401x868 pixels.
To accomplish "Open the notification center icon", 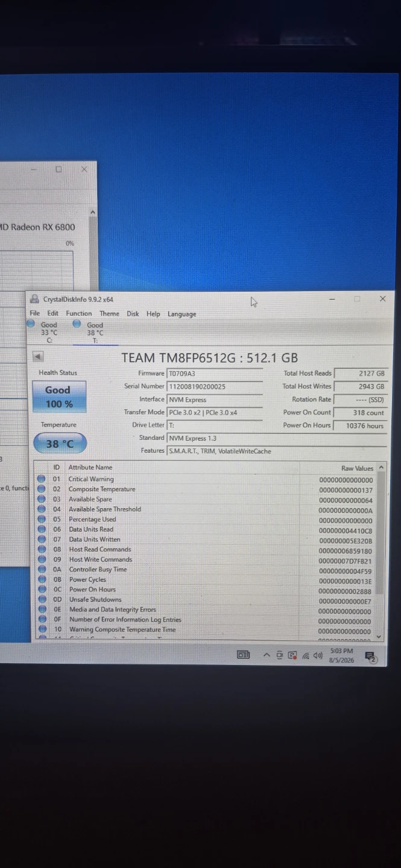I will 370,656.
